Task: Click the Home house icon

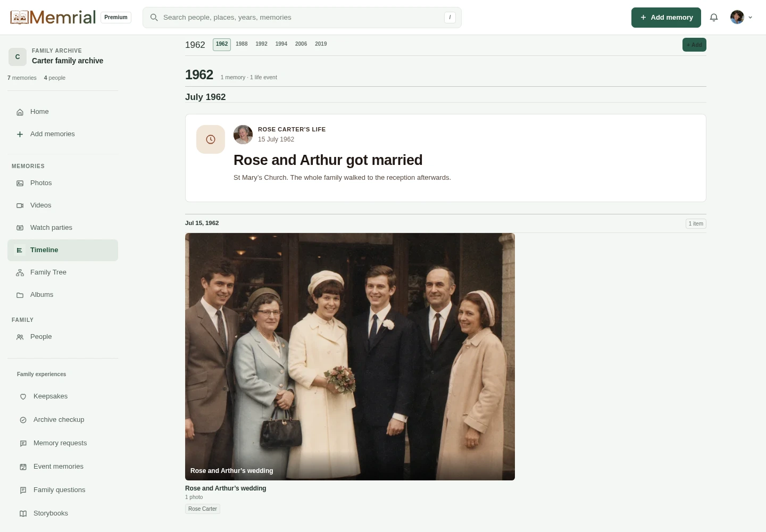Action: 20,112
